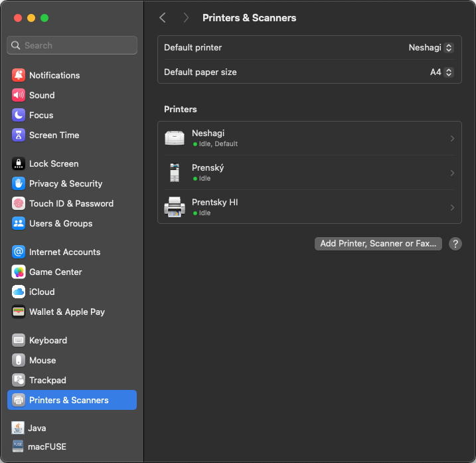The image size is (476, 463).
Task: Select Mouse label in sidebar
Action: pos(42,360)
